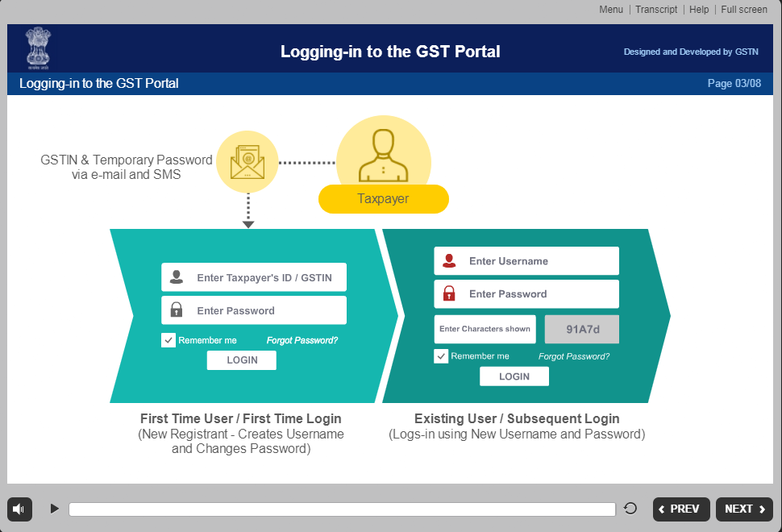Click the gray user icon beside GSTIN field
The width and height of the screenshot is (782, 532).
pyautogui.click(x=177, y=277)
